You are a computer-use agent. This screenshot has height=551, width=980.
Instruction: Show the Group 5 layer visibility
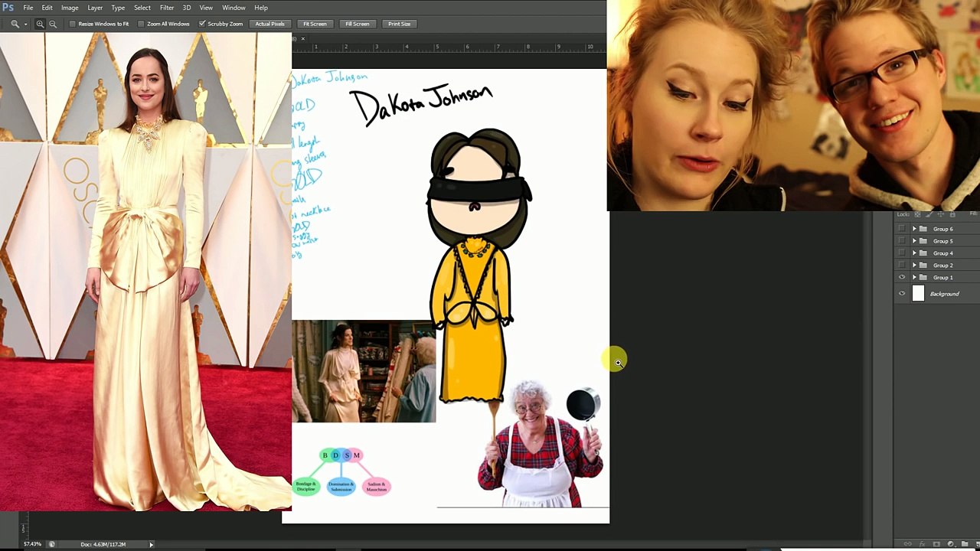coord(902,241)
